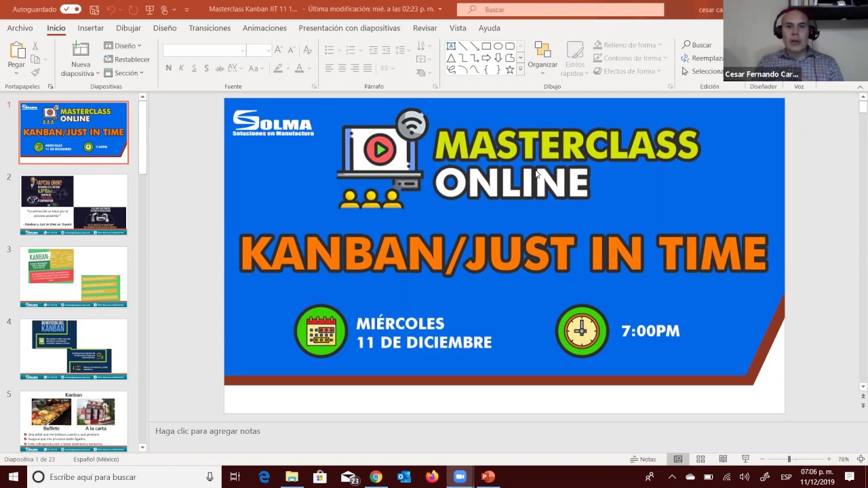This screenshot has width=868, height=488.
Task: Click the Format Painter brush icon
Action: (35, 72)
